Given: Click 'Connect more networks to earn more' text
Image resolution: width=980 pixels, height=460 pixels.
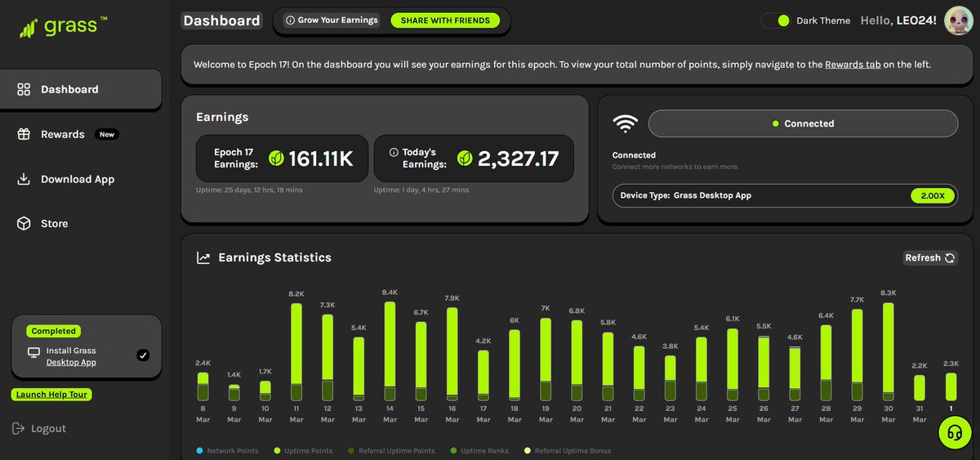Looking at the screenshot, I should pyautogui.click(x=675, y=167).
